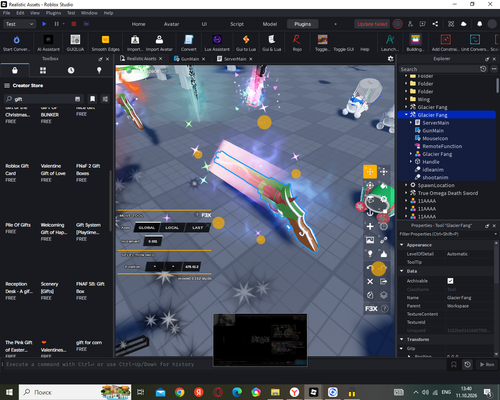Screen dimensions: 500x400
Task: Select the F3X Weld link tool
Action: (384, 240)
